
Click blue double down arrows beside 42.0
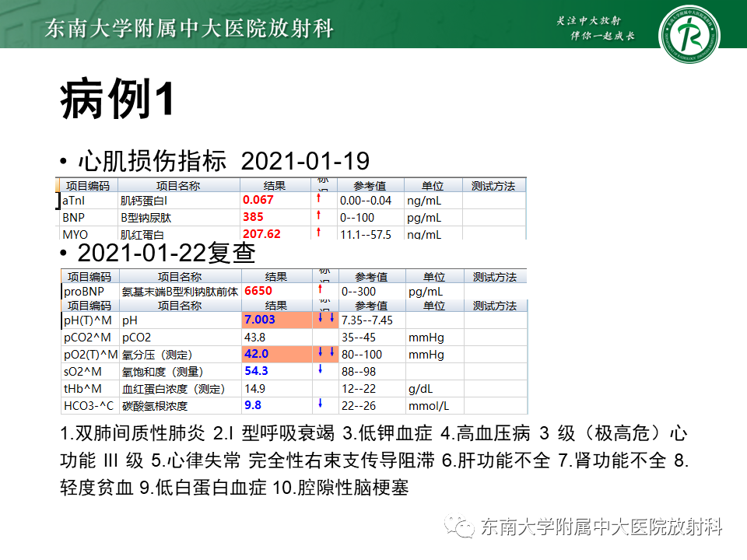click(x=326, y=352)
